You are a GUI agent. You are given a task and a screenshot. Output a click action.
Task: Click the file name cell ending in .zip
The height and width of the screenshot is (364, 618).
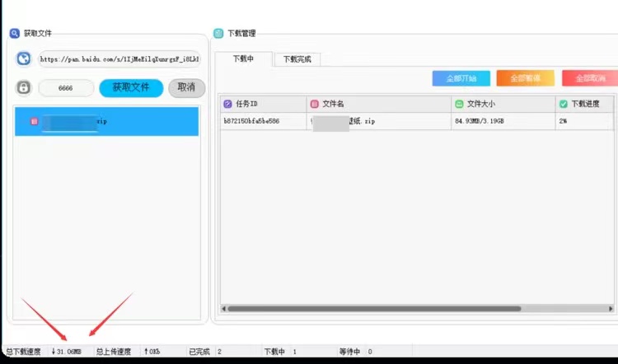379,121
